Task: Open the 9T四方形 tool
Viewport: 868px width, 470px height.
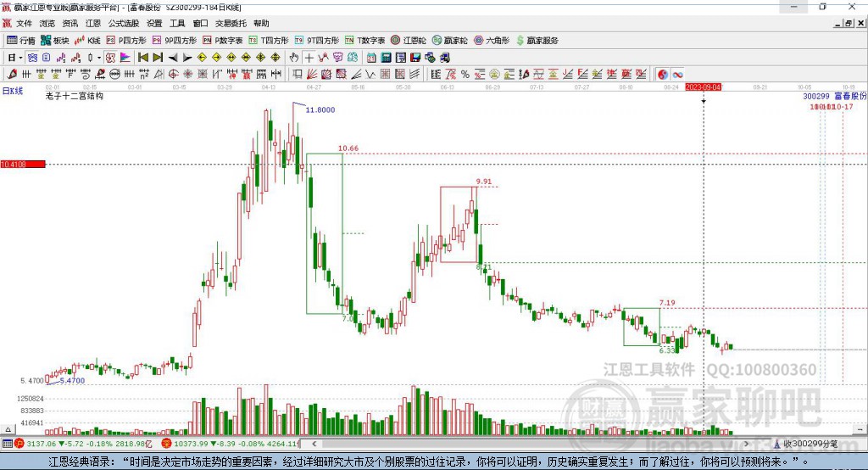Action: [317, 41]
